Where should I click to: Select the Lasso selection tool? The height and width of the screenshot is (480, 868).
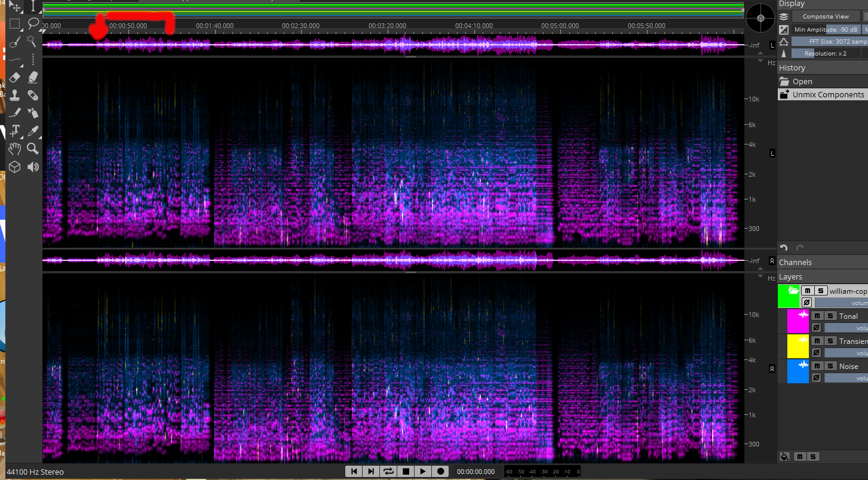(x=33, y=24)
